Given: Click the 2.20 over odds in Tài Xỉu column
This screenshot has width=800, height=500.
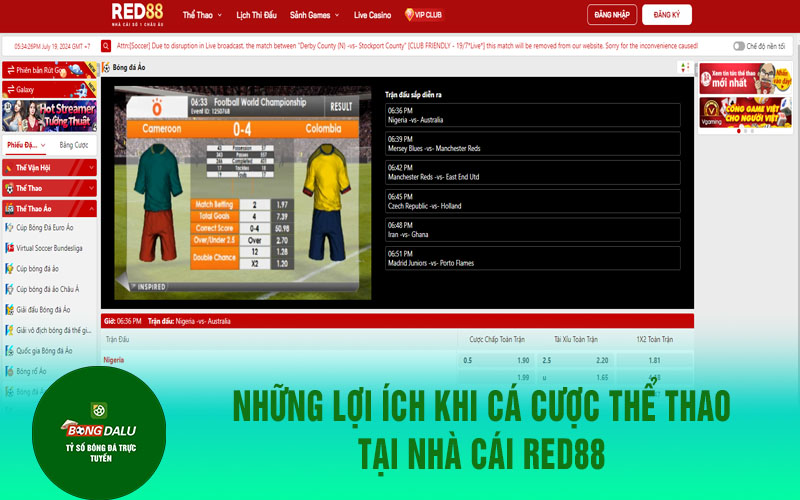Looking at the screenshot, I should point(602,360).
